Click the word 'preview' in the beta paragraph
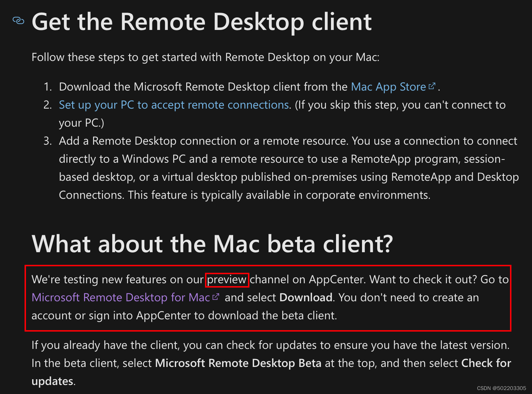Screen dimensions: 532x394 coord(227,280)
